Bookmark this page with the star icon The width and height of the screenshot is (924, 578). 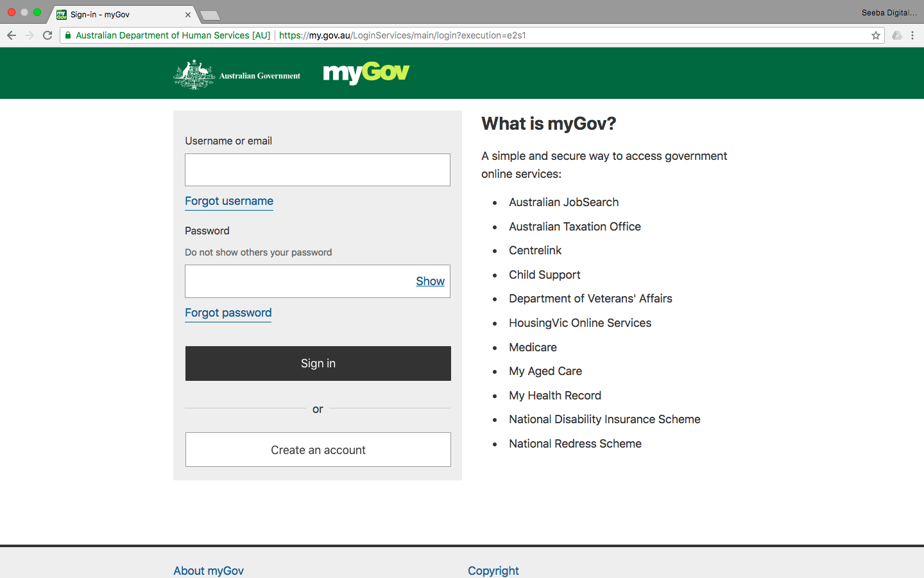[875, 35]
